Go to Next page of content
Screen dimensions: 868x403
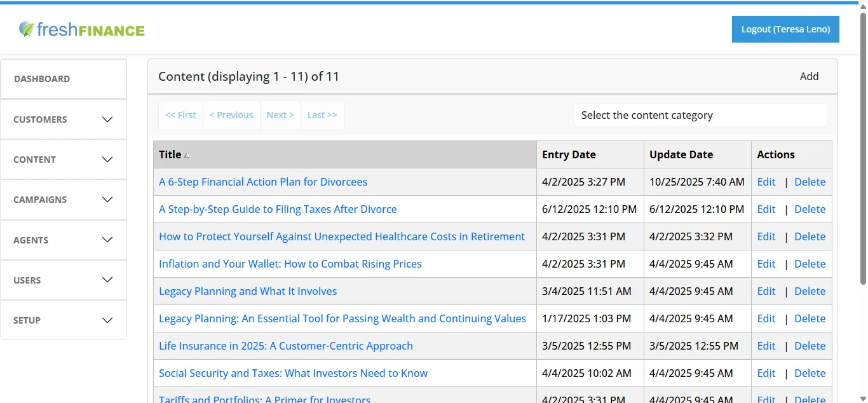coord(280,115)
